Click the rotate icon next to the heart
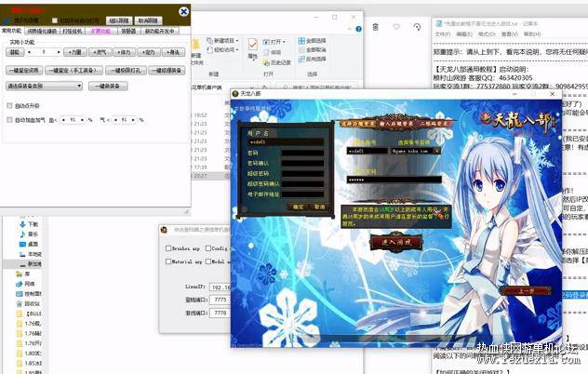The image size is (588, 374). pyautogui.click(x=417, y=27)
